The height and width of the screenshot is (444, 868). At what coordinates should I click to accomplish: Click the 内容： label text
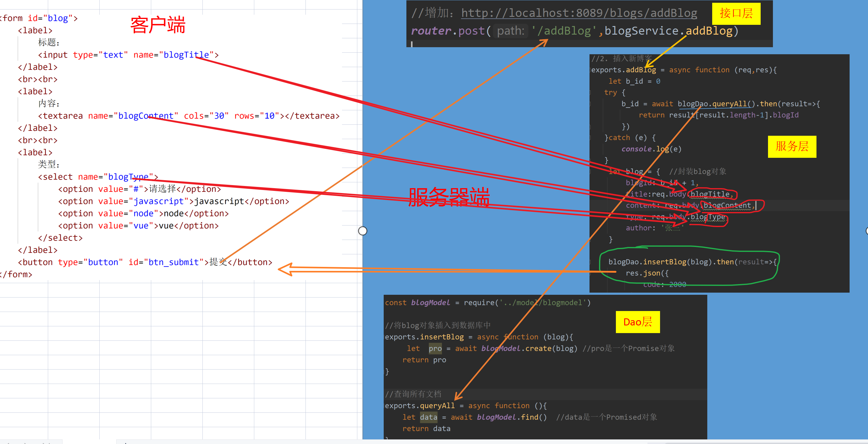tap(49, 103)
